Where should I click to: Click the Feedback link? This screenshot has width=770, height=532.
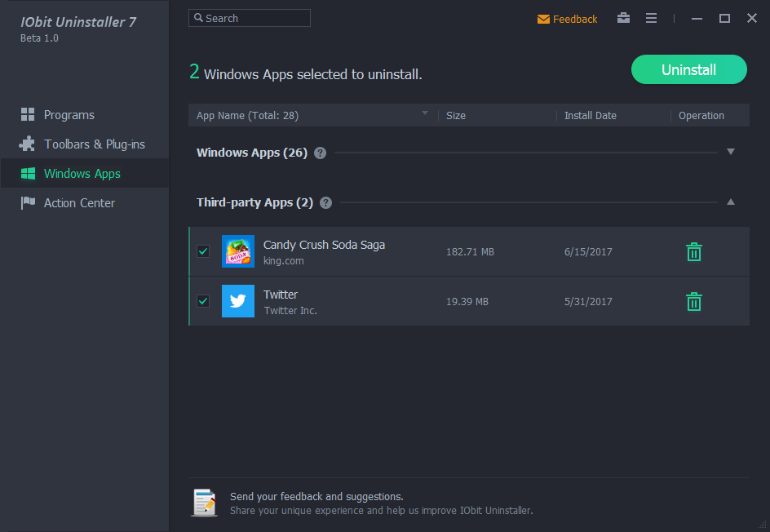tap(568, 19)
